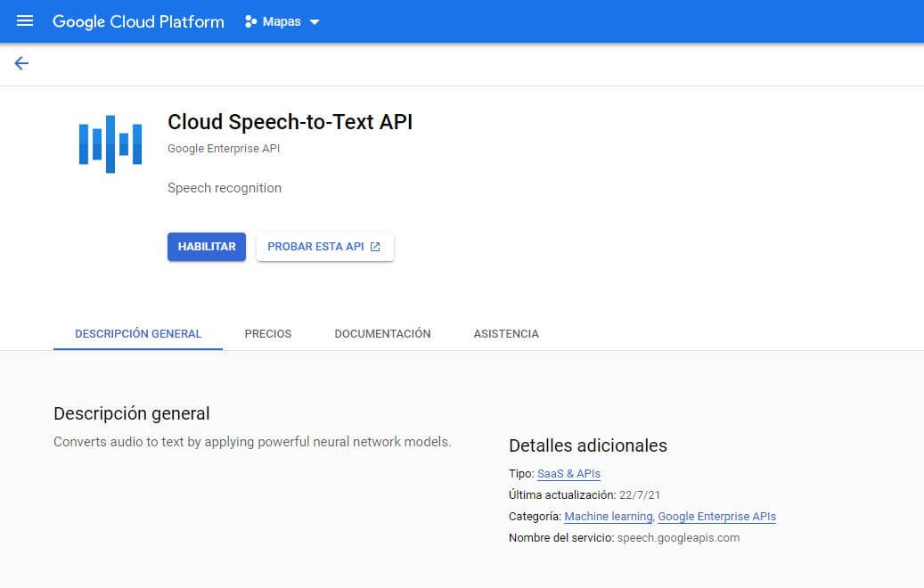The image size is (924, 588).
Task: Click the Detalles adicionales heading
Action: click(x=587, y=446)
